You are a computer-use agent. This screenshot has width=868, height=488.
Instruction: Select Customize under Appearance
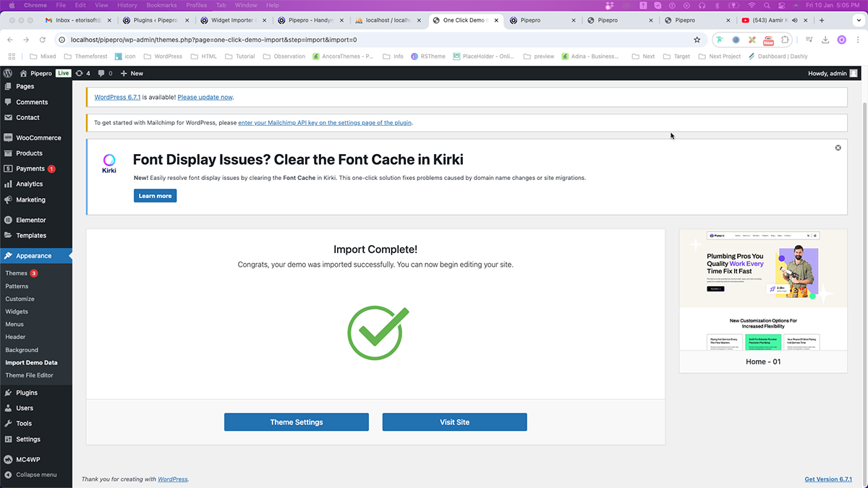20,299
